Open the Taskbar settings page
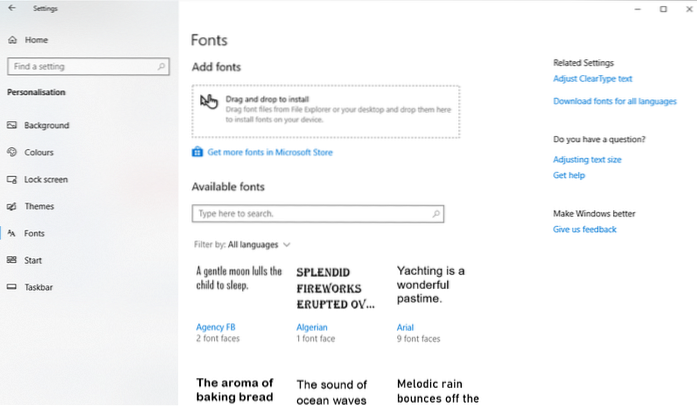The width and height of the screenshot is (697, 406). (x=38, y=287)
